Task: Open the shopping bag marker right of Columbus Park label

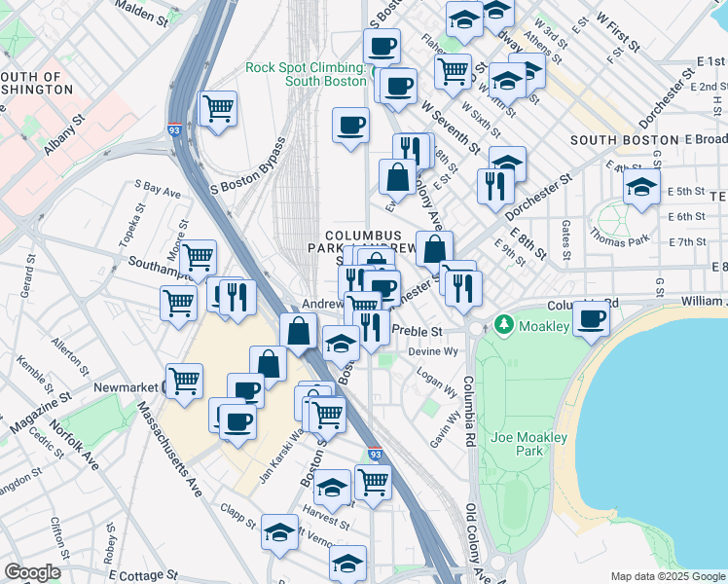Action: 435,249
